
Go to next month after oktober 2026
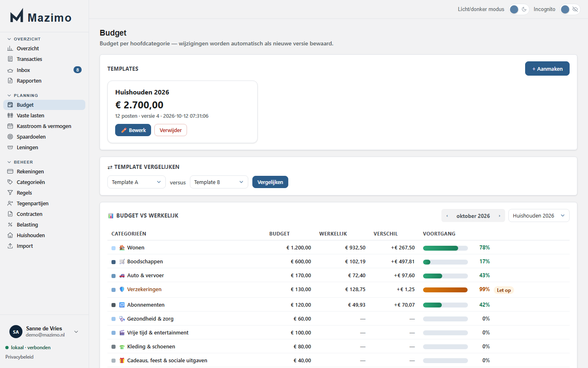point(499,216)
